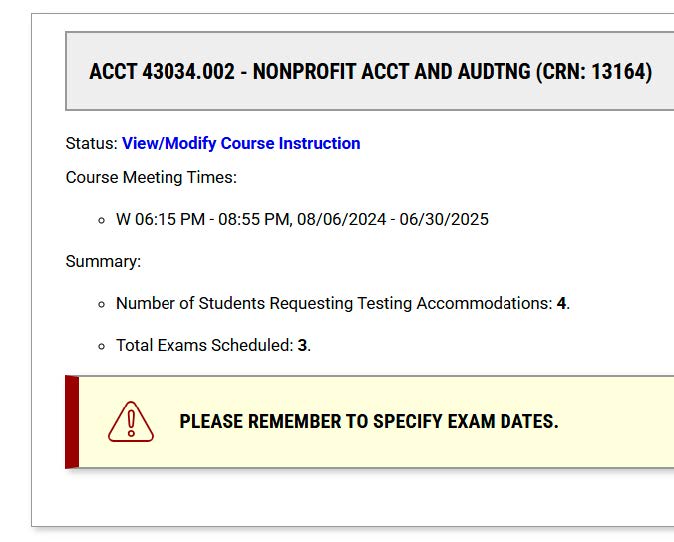674x542 pixels.
Task: Click the 'Specify Exam Dates' reminder text
Action: tap(368, 422)
